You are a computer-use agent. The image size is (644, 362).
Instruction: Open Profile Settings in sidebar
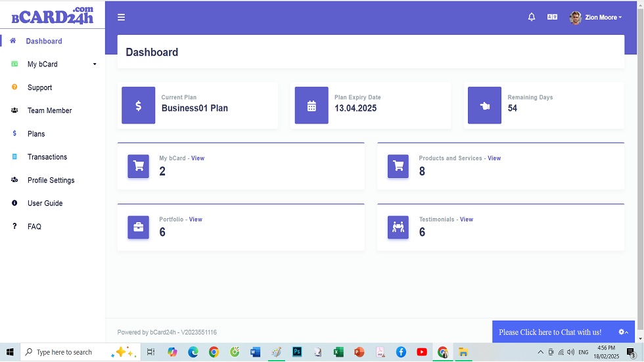tap(51, 180)
